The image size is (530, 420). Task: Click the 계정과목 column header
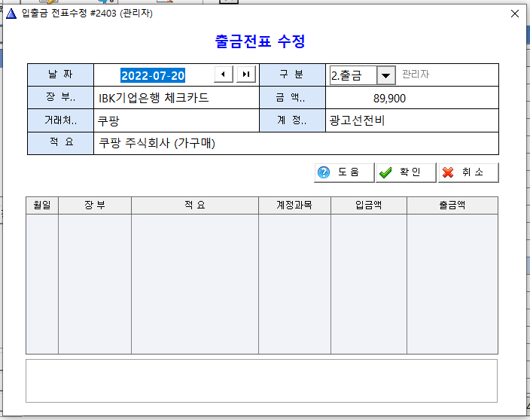click(x=294, y=205)
